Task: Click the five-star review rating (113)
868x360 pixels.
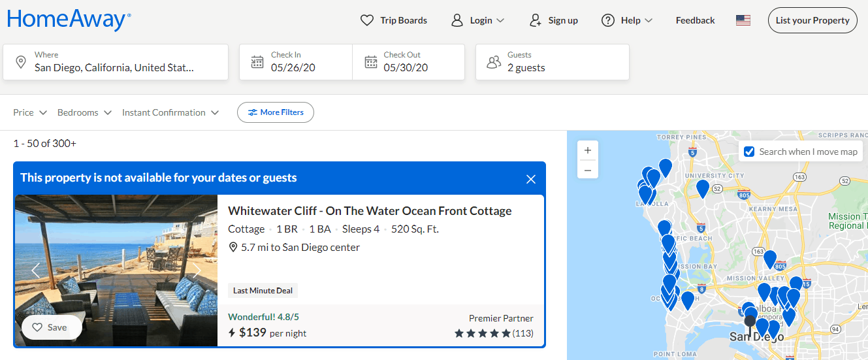Action: [x=494, y=333]
